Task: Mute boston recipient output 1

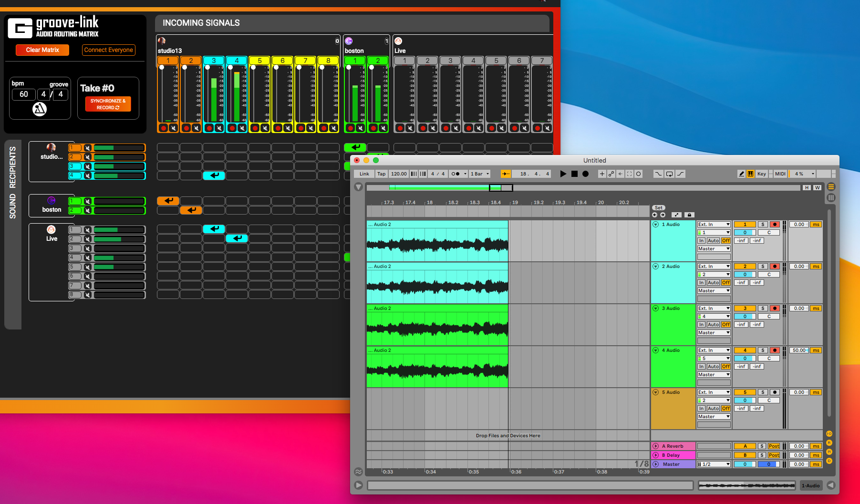Action: [88, 201]
